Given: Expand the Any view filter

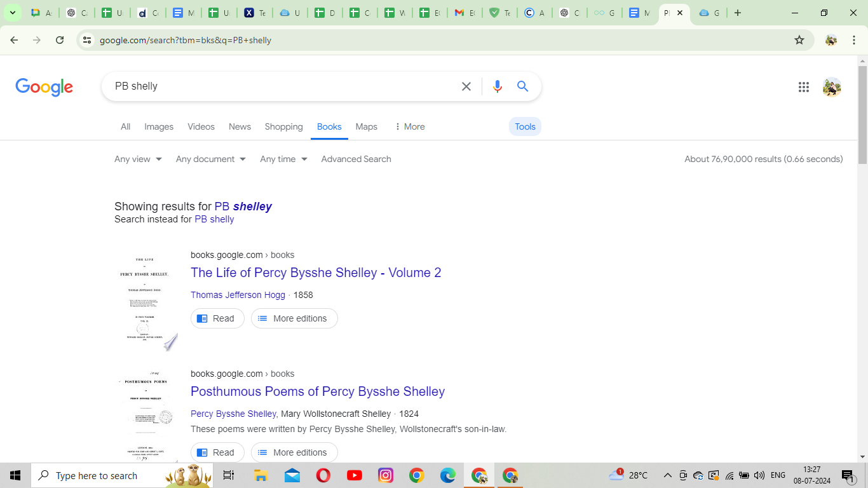Looking at the screenshot, I should 138,159.
